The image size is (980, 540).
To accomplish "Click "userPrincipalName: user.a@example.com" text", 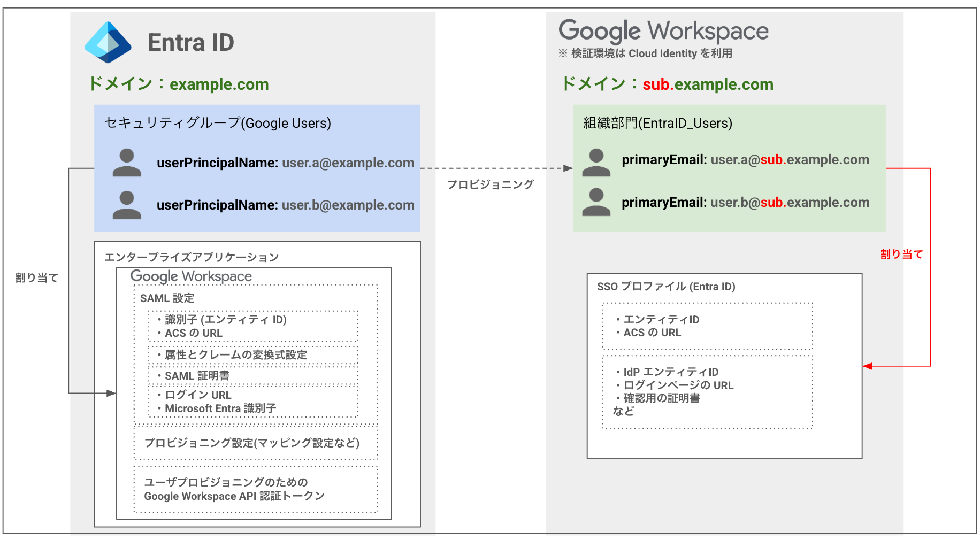I will 285,163.
